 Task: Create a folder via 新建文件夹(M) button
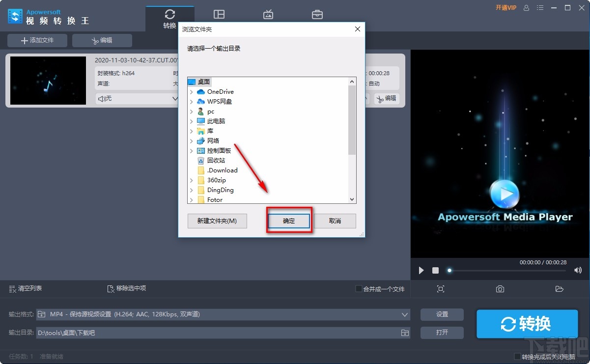tap(217, 221)
